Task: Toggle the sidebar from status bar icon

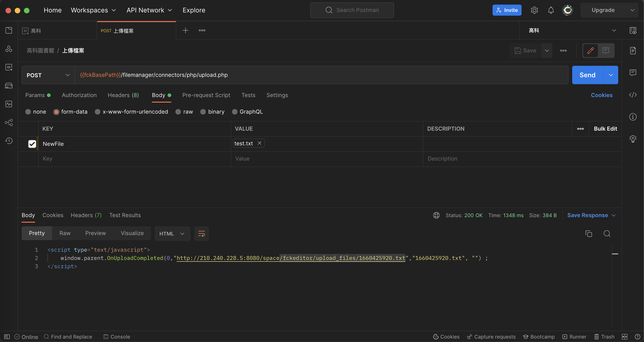Action: coord(7,337)
